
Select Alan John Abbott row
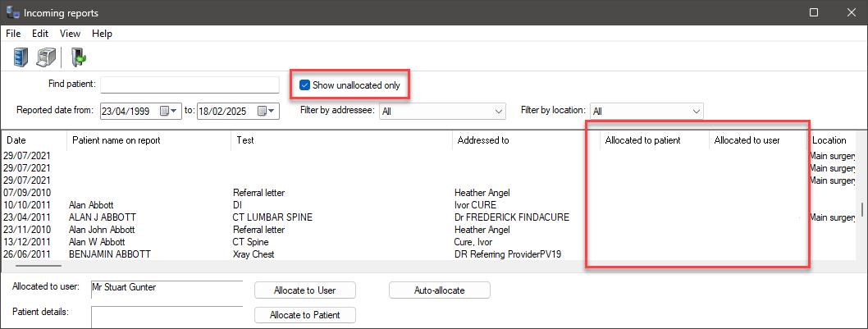429,229
